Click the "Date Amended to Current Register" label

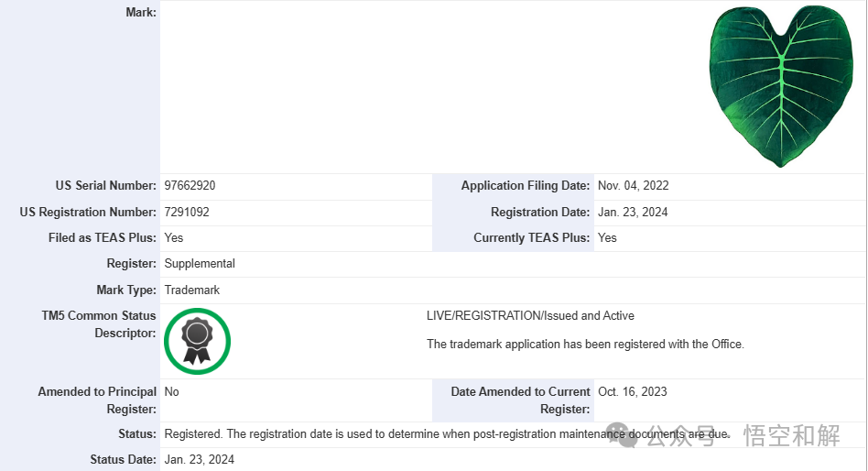[520, 400]
